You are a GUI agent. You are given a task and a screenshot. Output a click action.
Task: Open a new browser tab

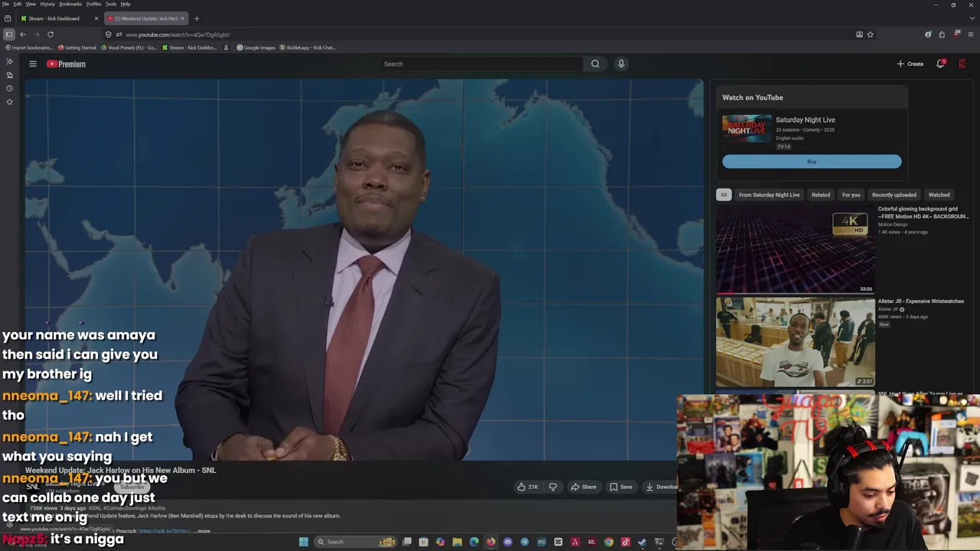[x=196, y=18]
